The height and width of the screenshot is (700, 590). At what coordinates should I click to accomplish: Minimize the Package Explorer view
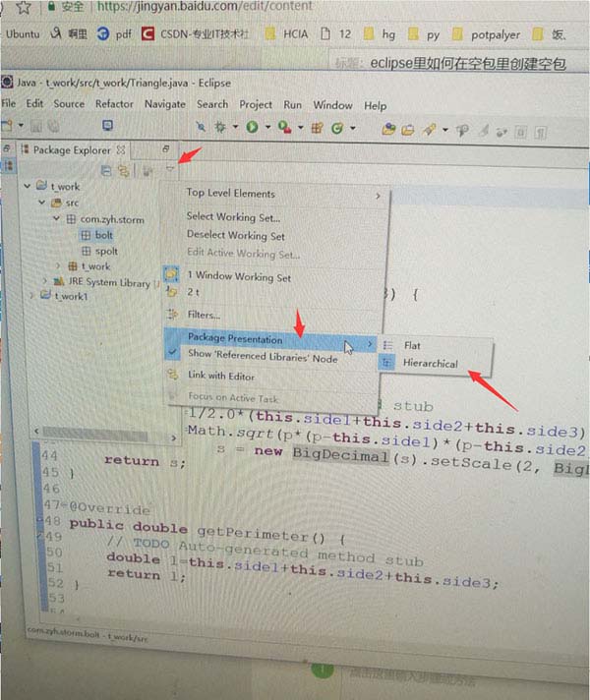coord(166,148)
